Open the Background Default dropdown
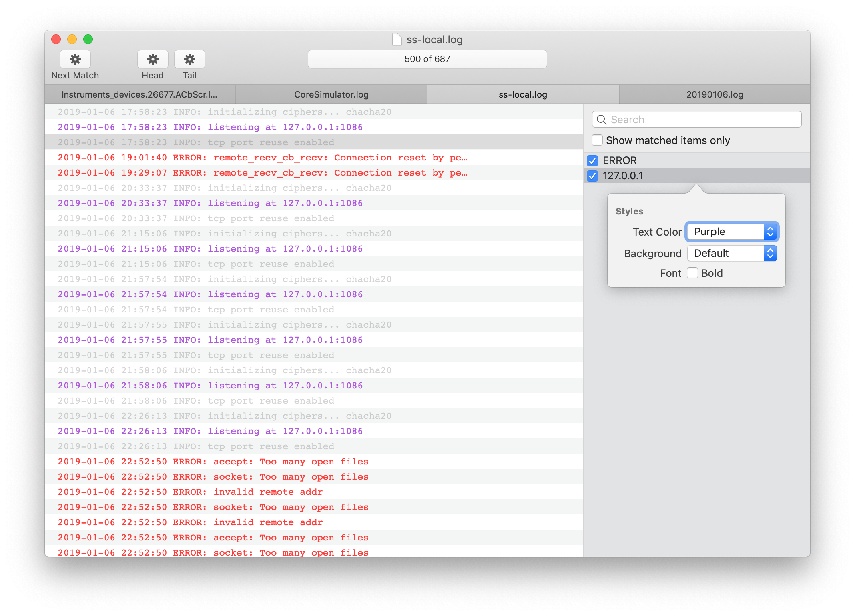Viewport: 855px width, 616px height. 732,253
